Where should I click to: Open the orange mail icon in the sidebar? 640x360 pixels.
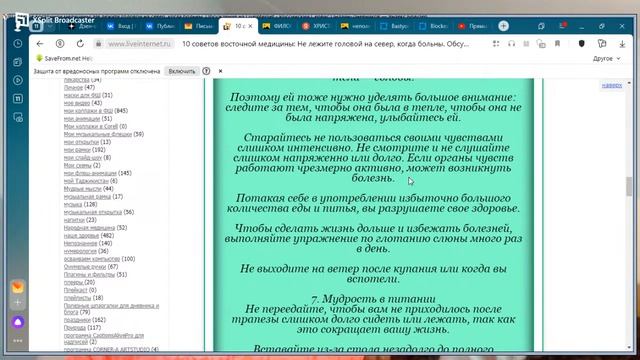[18, 287]
